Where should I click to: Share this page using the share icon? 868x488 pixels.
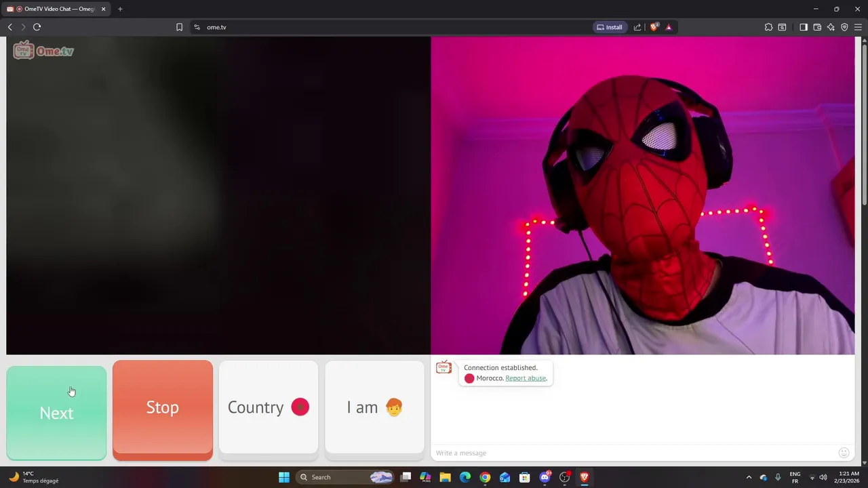pyautogui.click(x=637, y=27)
